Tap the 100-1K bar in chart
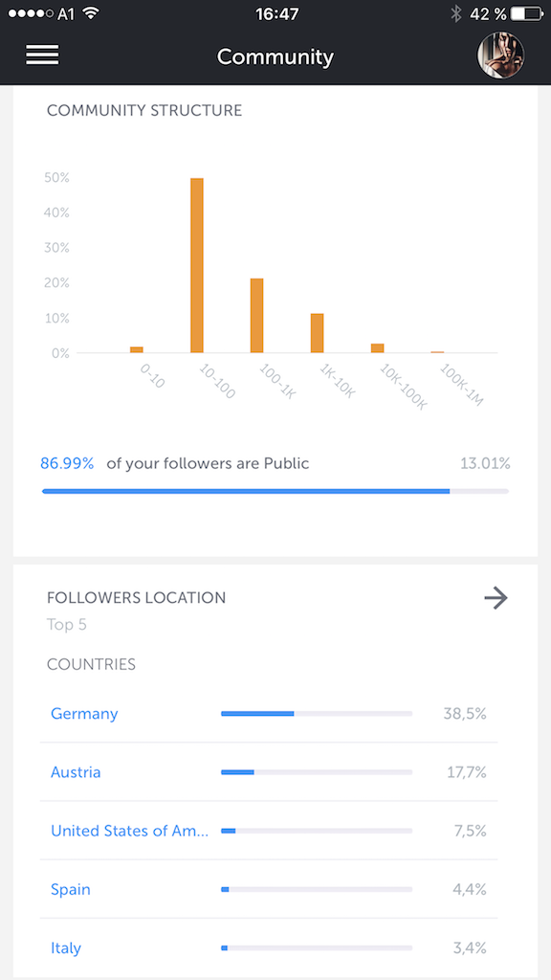 (256, 316)
